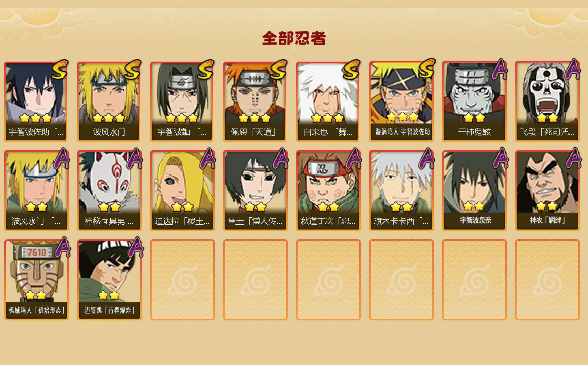Choose the 干柿鬼鲛 ninja portrait

[474, 101]
